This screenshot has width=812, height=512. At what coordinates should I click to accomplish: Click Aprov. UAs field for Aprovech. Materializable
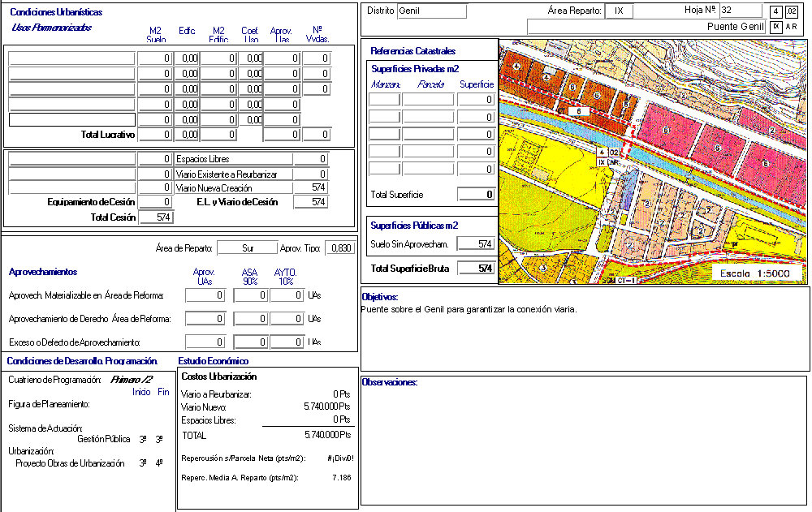point(205,295)
